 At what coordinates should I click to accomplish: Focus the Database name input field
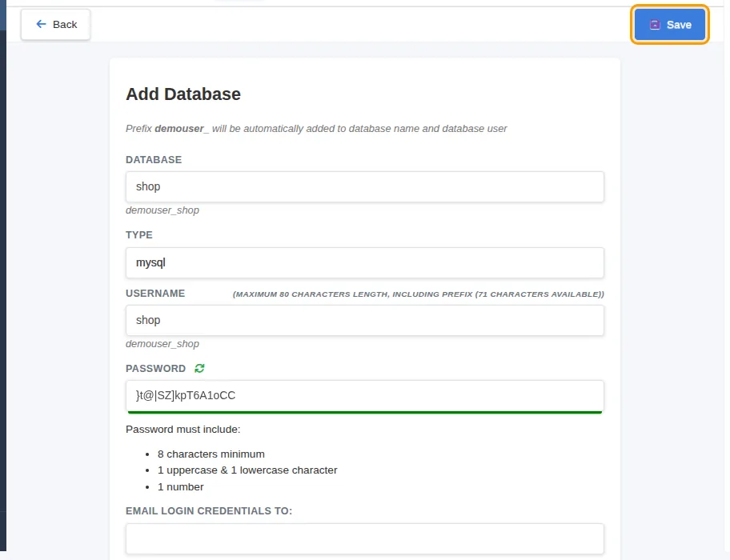pyautogui.click(x=364, y=186)
